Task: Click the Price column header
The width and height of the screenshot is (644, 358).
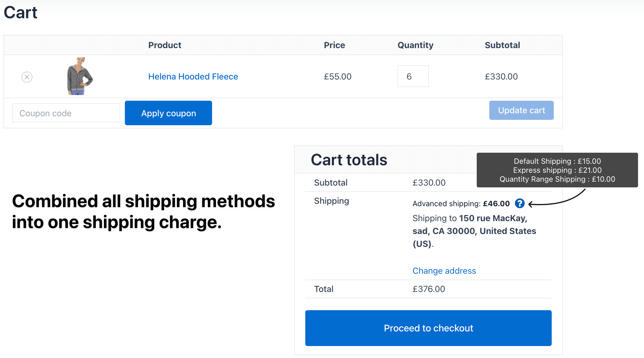Action: pos(334,45)
